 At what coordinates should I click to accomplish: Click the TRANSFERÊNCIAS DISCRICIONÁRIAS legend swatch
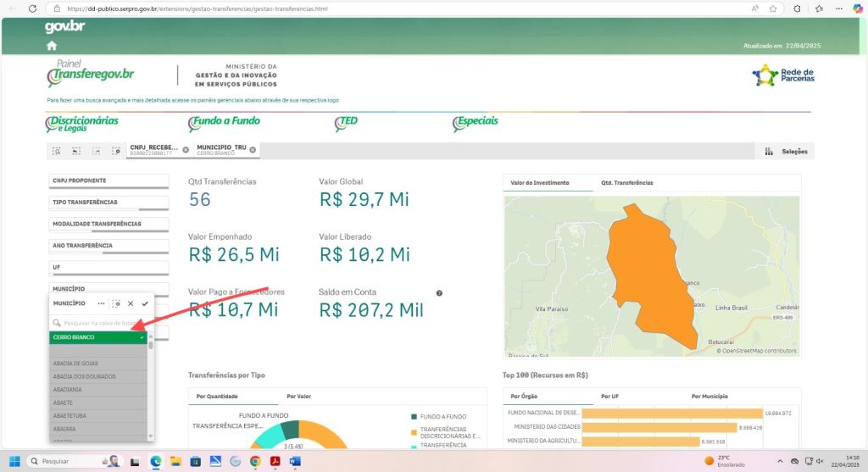pos(414,432)
